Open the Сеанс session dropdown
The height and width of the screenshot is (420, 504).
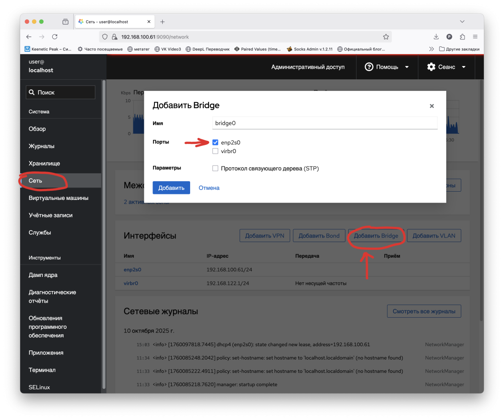point(446,67)
